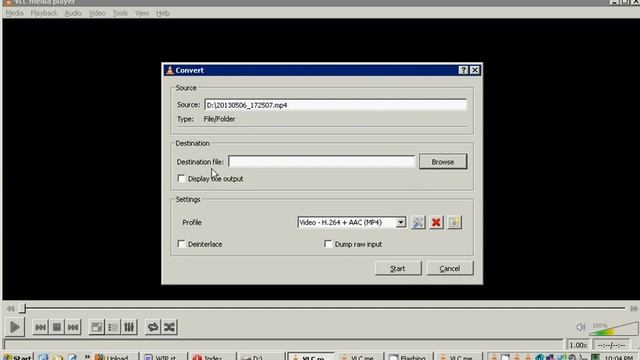
Task: Open the Playback menu
Action: click(44, 13)
